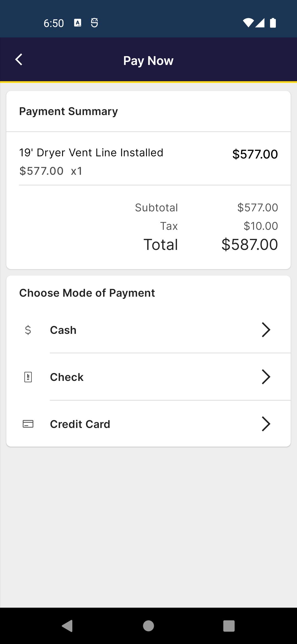Viewport: 297px width, 644px height.
Task: Tap the battery status icon
Action: (273, 23)
